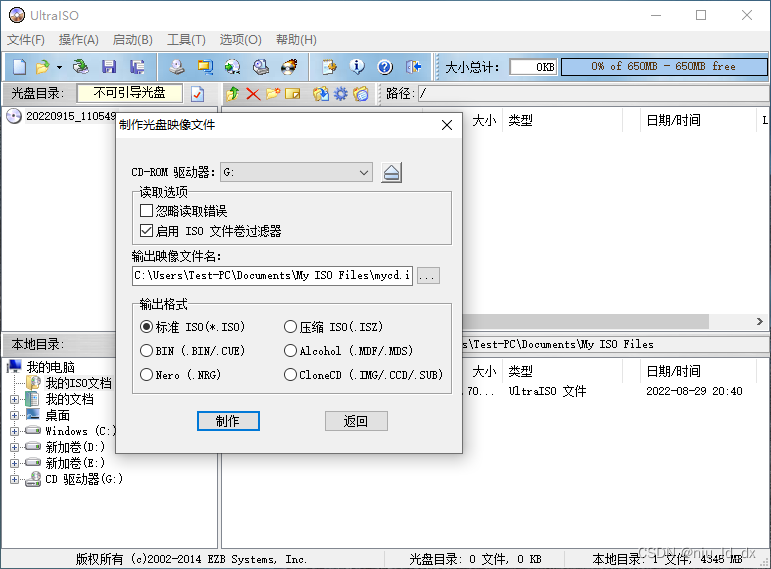This screenshot has width=771, height=569.
Task: Close the 制作光盘映像文件 dialog
Action: click(x=447, y=125)
